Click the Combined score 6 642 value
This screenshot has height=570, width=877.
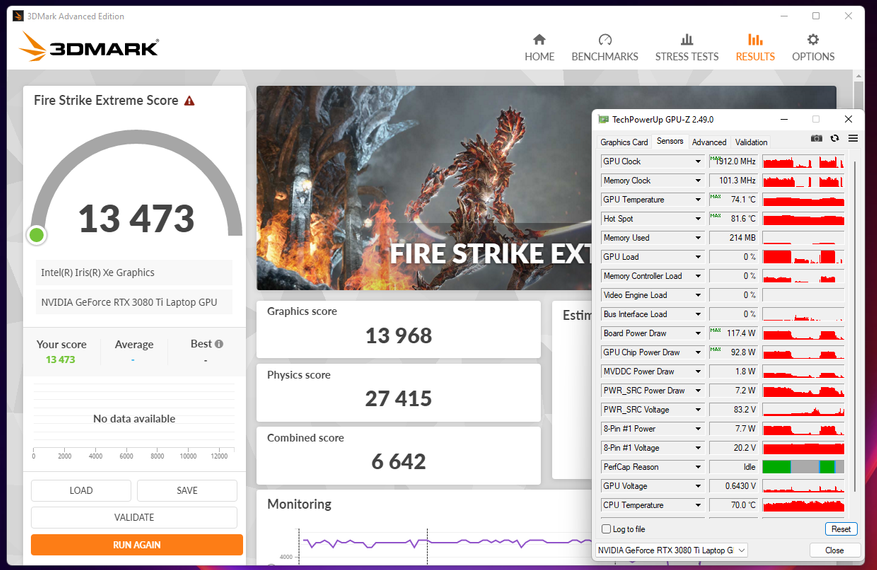click(398, 462)
